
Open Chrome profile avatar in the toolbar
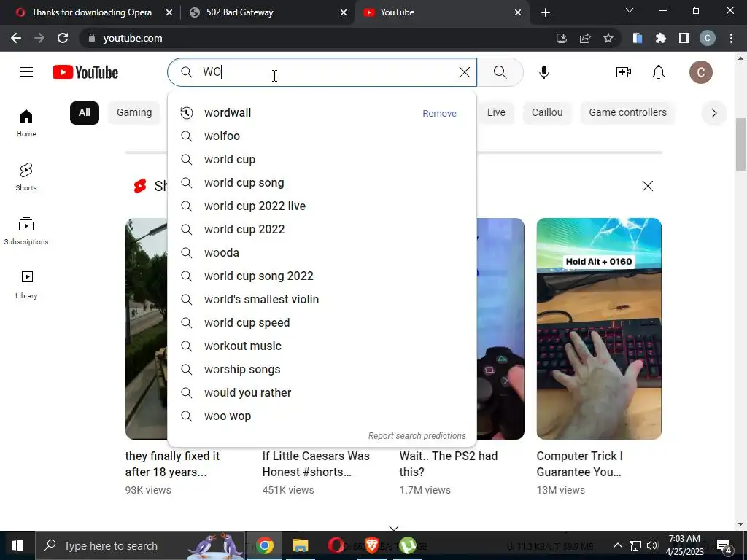708,38
